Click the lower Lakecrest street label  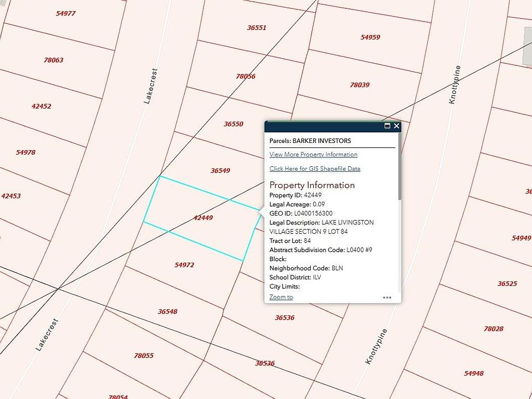coord(47,335)
